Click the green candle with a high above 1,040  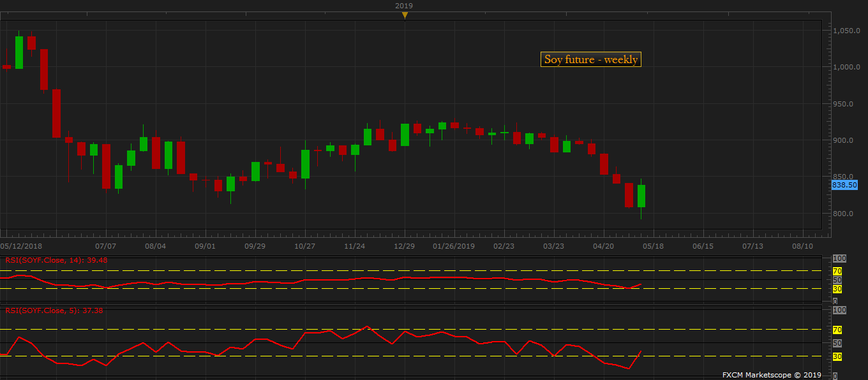point(19,51)
